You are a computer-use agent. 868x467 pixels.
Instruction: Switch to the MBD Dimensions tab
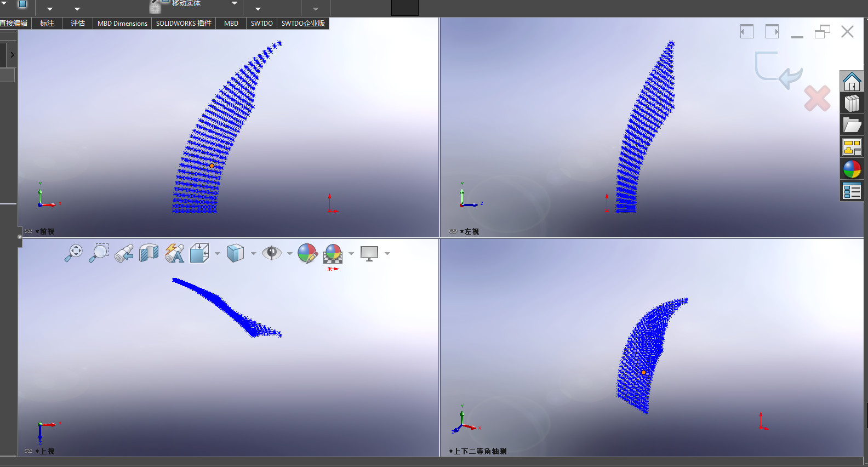coord(122,23)
